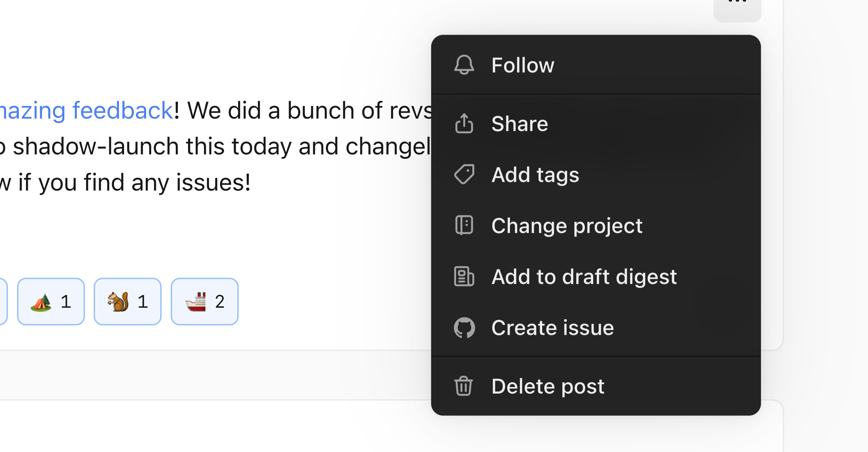Select Create issue menu entry

pos(553,328)
